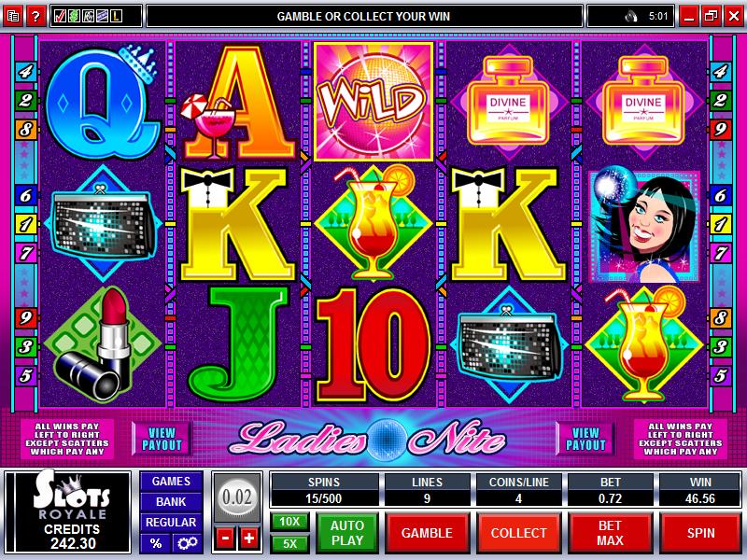Click the Gamble button
This screenshot has height=560, width=747.
pyautogui.click(x=427, y=533)
